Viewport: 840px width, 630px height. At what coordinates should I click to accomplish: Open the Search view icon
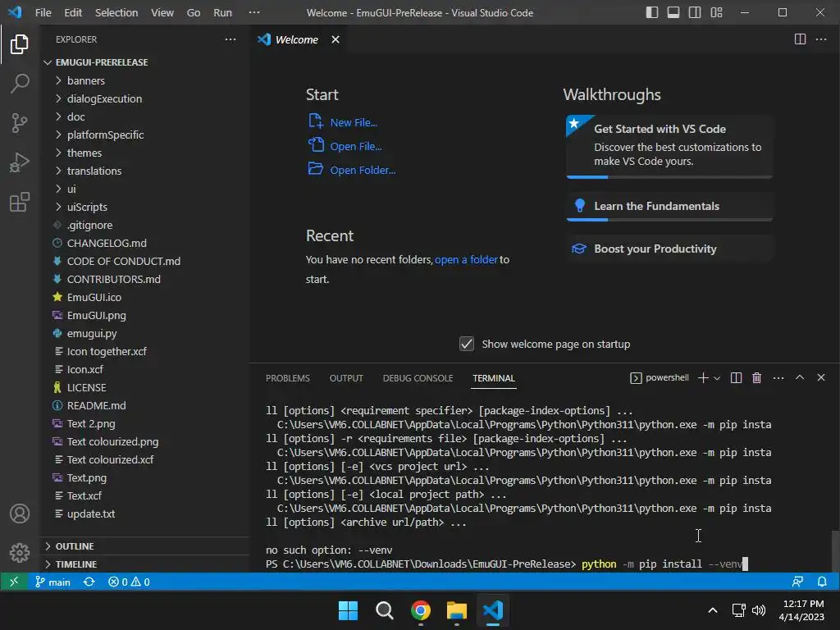click(20, 84)
